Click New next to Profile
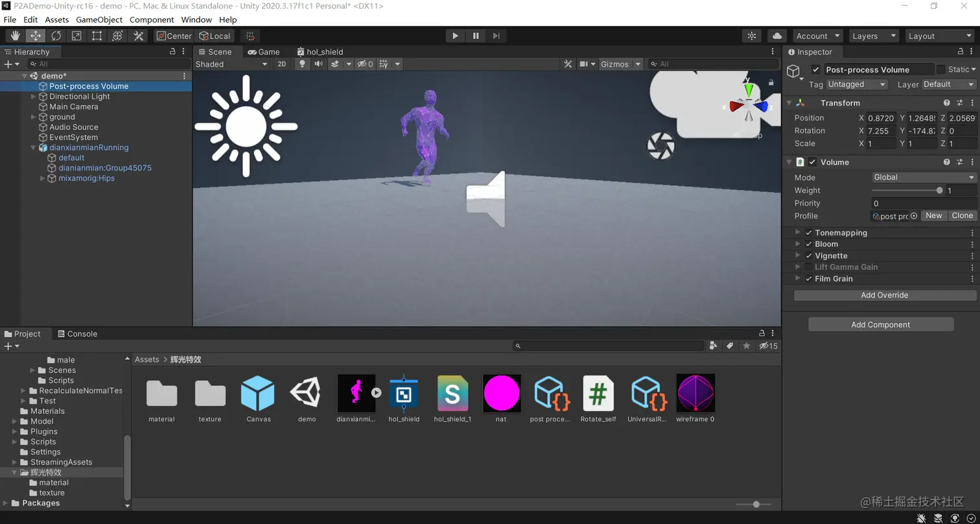The image size is (980, 524). [934, 216]
